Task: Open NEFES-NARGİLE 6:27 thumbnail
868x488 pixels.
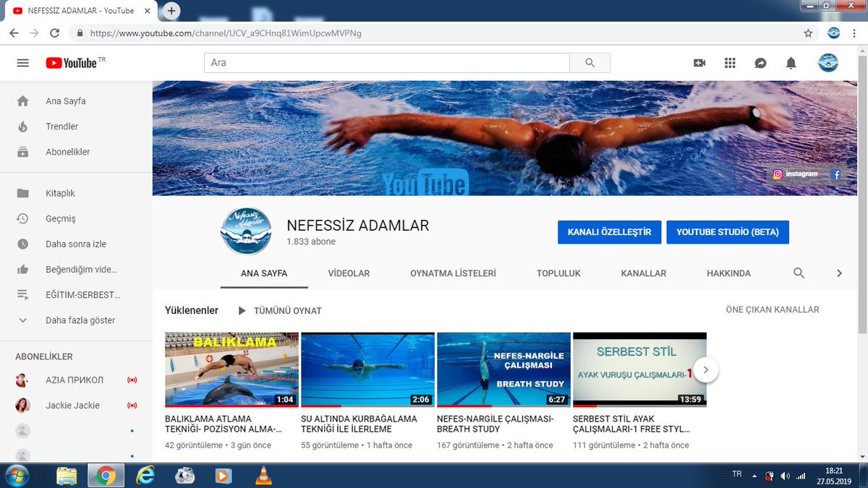Action: click(503, 369)
